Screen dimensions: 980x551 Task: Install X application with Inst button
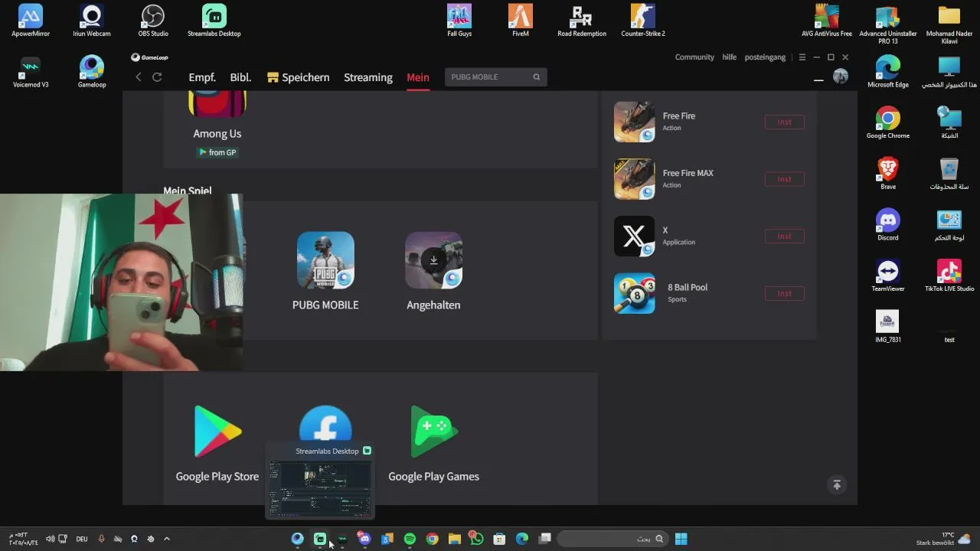point(784,236)
